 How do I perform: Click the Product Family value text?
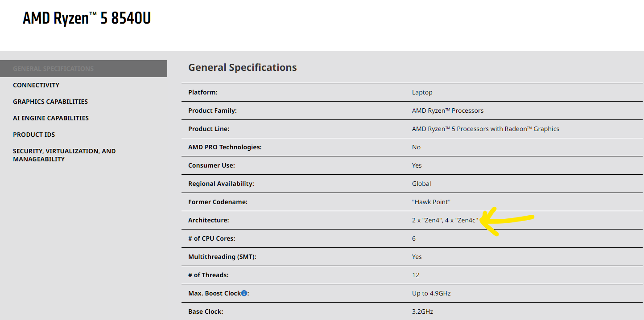447,111
